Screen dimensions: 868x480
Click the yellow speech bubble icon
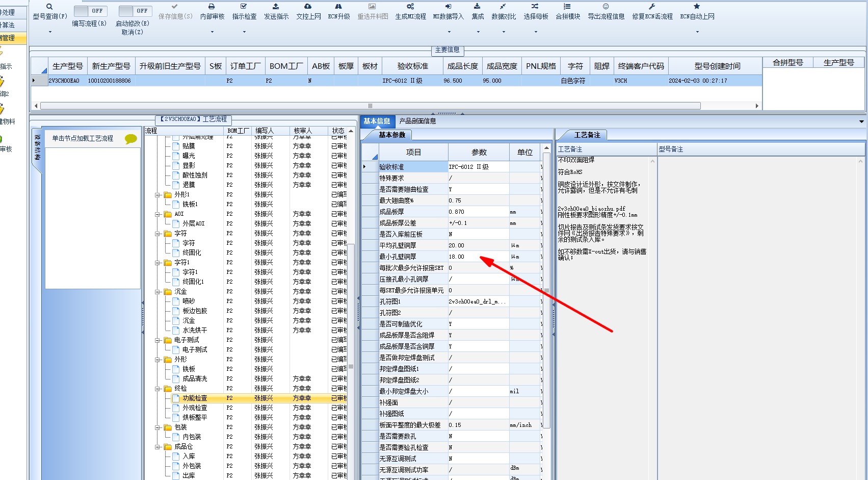click(131, 139)
